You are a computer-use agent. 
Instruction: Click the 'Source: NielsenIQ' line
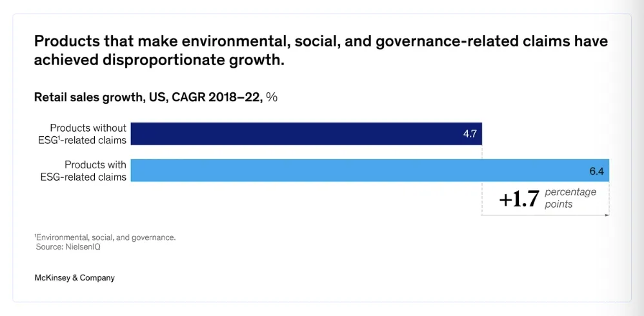[68, 247]
